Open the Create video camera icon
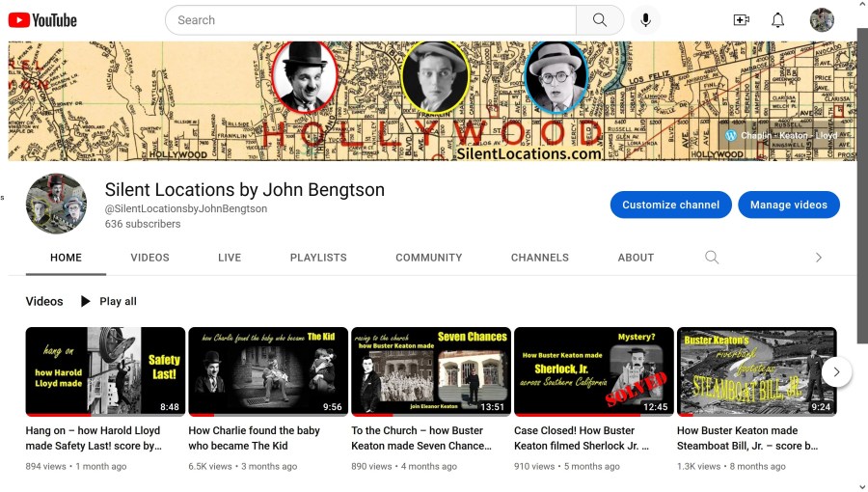868x492 pixels. 741,20
